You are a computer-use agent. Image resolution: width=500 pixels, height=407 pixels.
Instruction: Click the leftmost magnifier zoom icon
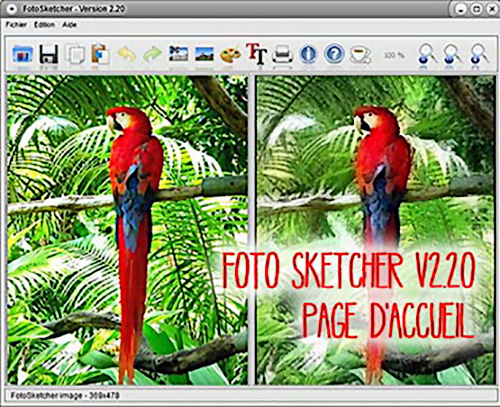[427, 54]
